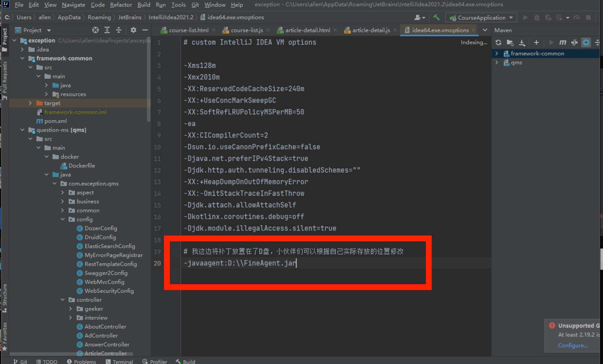Collapse the docker folder
603x364 pixels.
[47, 157]
